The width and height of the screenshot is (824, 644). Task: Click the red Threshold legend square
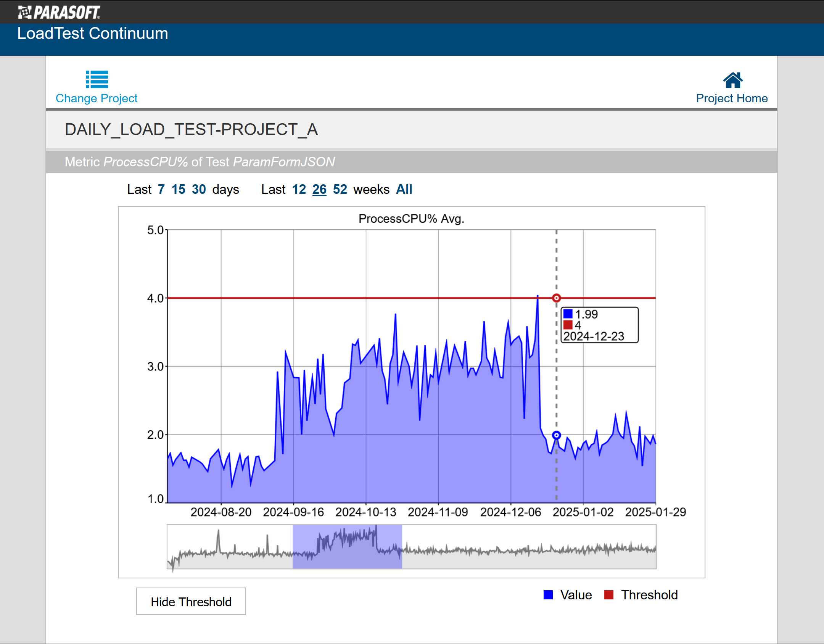tap(609, 595)
